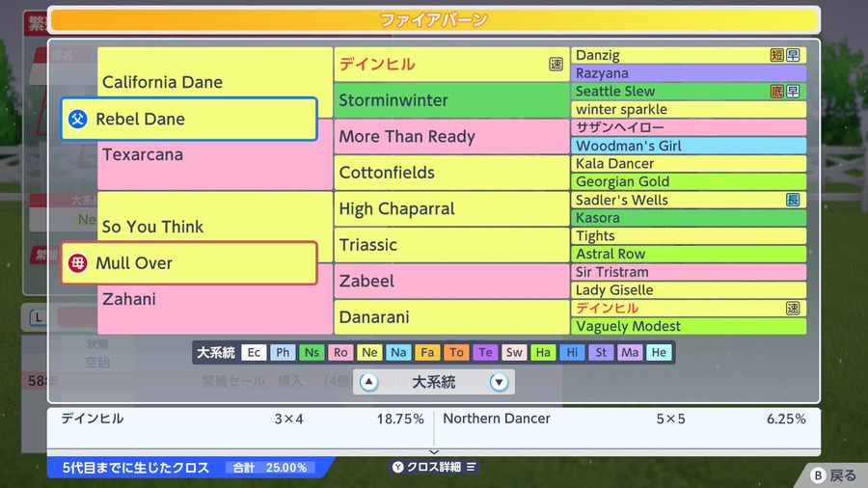Select Kala Dancer in the fourth generation
This screenshot has height=488, width=868.
689,164
